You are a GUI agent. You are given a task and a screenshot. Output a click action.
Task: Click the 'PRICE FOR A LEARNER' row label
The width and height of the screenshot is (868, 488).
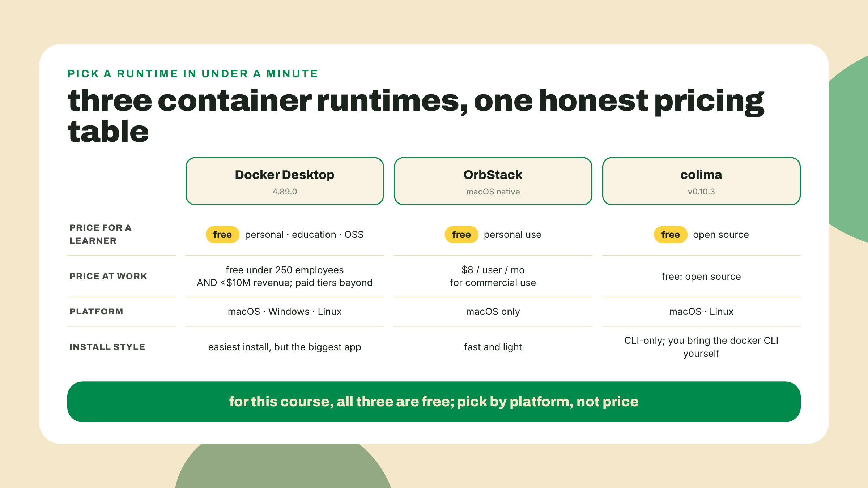tap(101, 234)
